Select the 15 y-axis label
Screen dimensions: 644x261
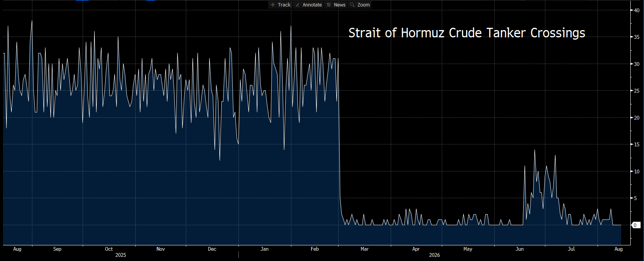tap(637, 144)
